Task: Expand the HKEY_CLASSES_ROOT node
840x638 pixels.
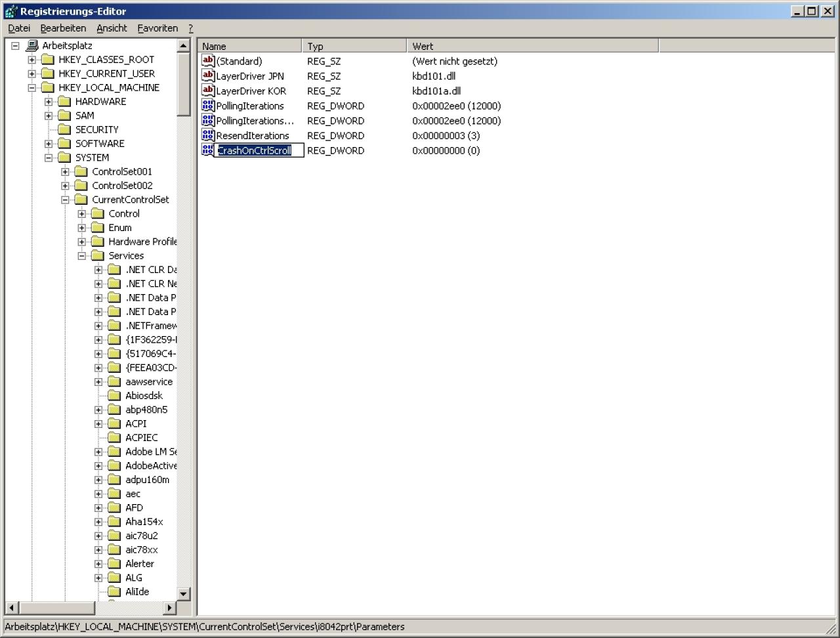Action: coord(31,60)
